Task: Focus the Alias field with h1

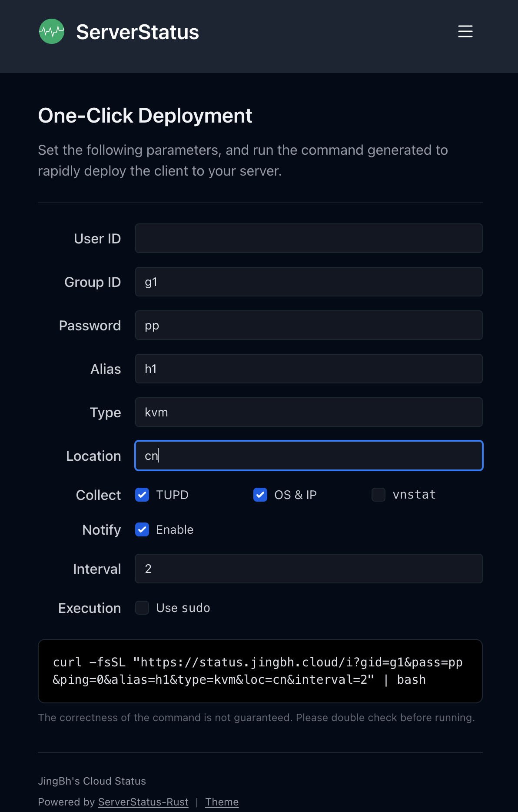Action: 309,369
